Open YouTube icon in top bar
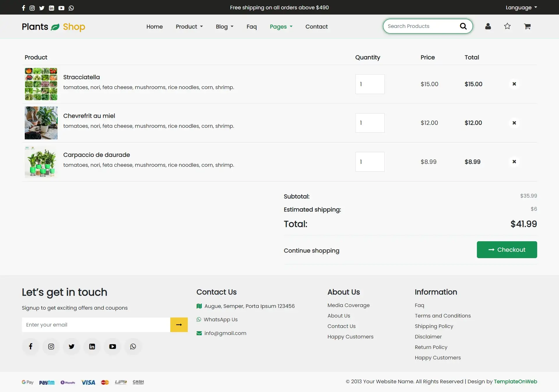 coord(61,8)
